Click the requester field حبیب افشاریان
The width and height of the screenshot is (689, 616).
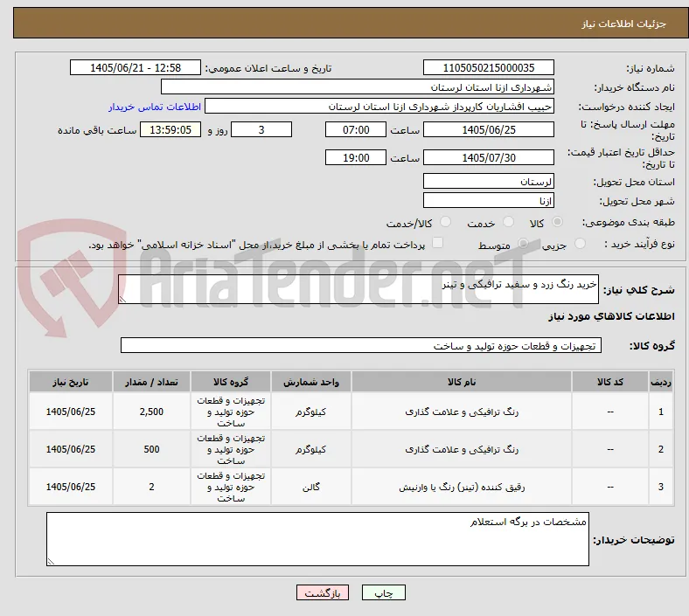[379, 107]
